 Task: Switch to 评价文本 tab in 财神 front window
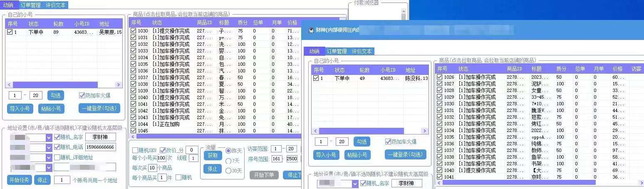(362, 51)
